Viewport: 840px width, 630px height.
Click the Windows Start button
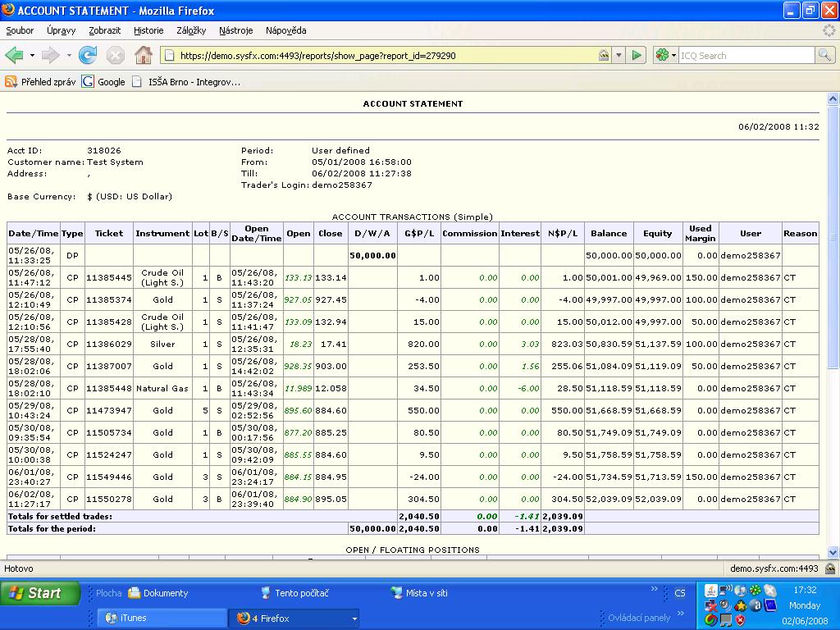39,593
